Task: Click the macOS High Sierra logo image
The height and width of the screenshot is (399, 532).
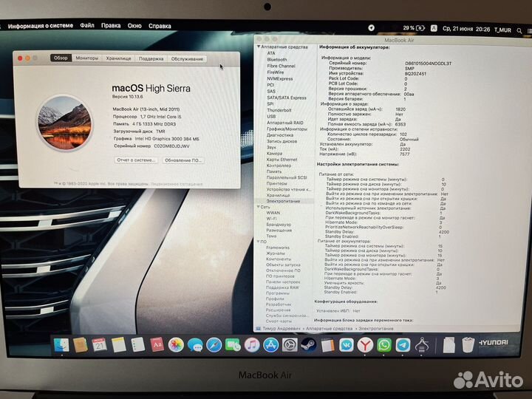Action: point(64,123)
